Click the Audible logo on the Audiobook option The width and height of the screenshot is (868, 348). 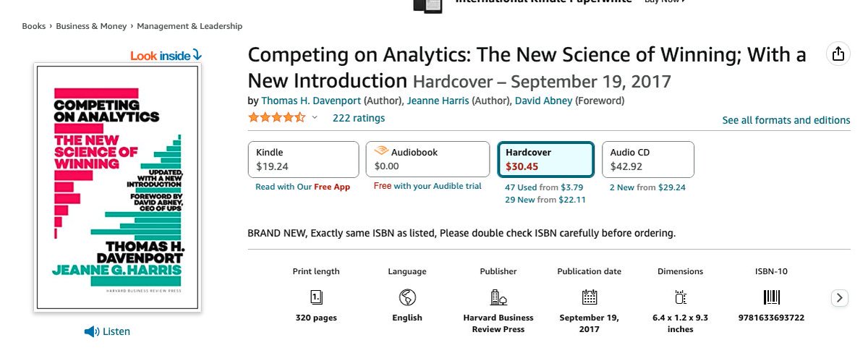tap(380, 152)
